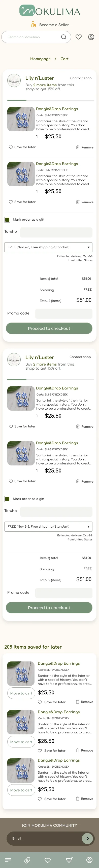
Task: Toggle second Mark order as a gift checkbox
Action: click(x=7, y=499)
